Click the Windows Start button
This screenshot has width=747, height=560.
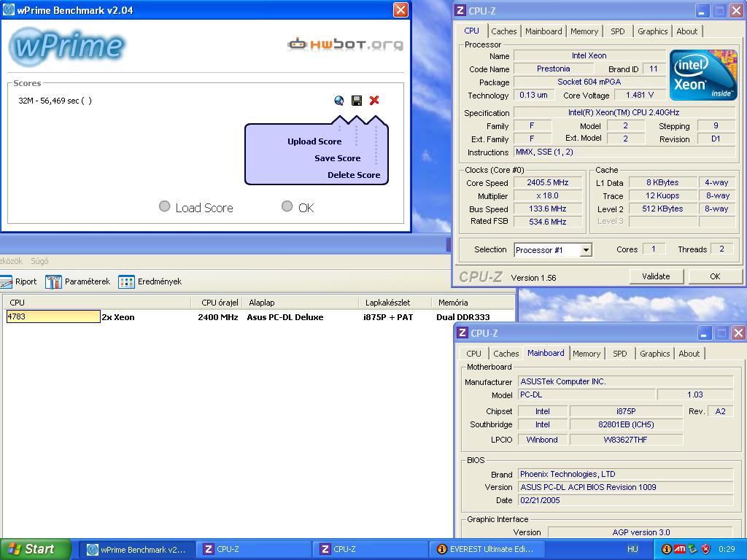pos(35,549)
